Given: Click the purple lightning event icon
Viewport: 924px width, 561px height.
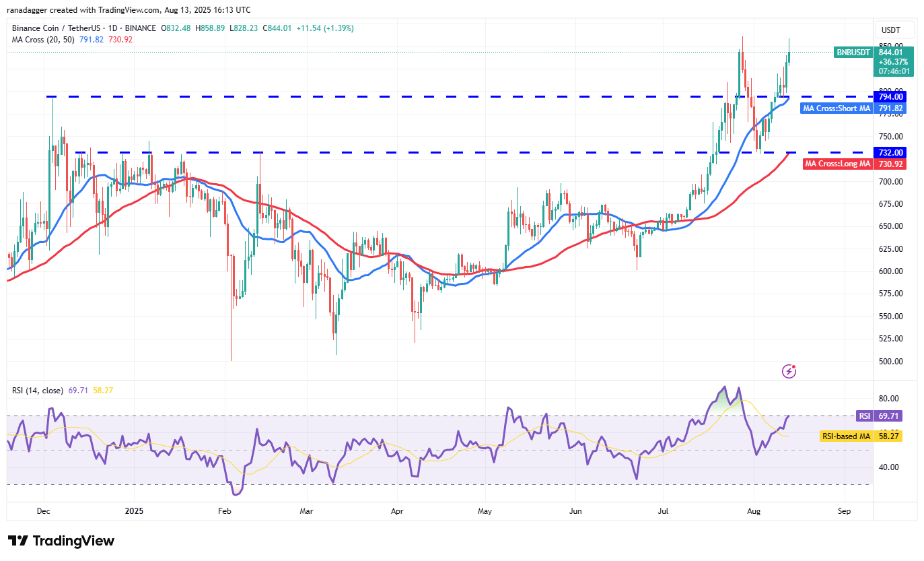Looking at the screenshot, I should [789, 371].
